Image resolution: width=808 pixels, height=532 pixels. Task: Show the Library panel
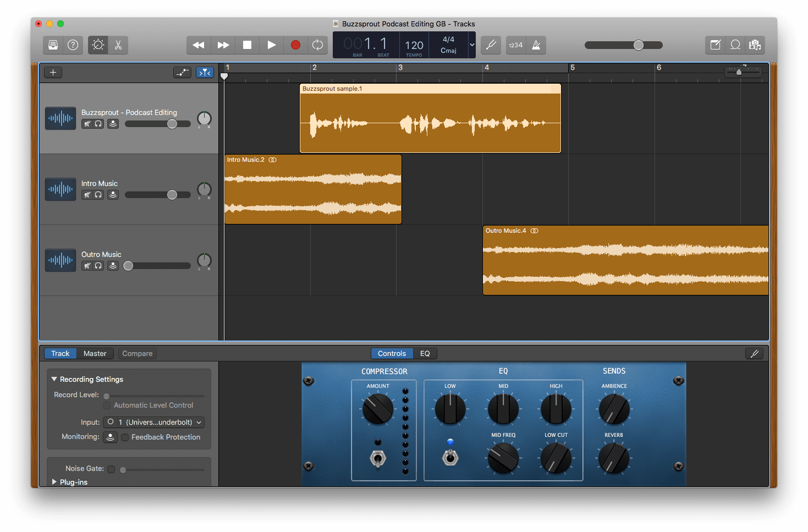click(53, 45)
